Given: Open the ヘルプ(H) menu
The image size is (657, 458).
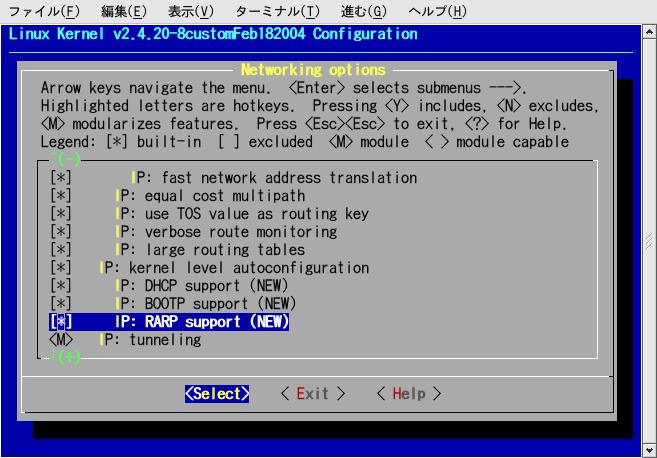Looking at the screenshot, I should coord(437,11).
